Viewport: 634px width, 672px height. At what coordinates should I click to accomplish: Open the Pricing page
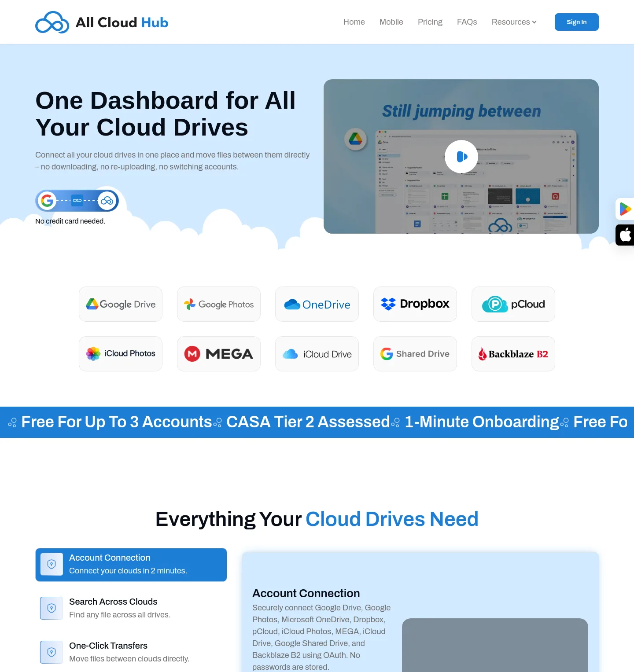coord(430,22)
